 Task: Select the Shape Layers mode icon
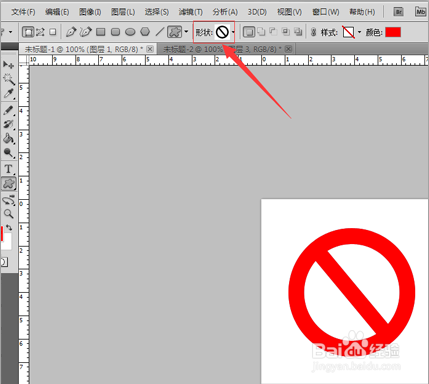pyautogui.click(x=28, y=32)
